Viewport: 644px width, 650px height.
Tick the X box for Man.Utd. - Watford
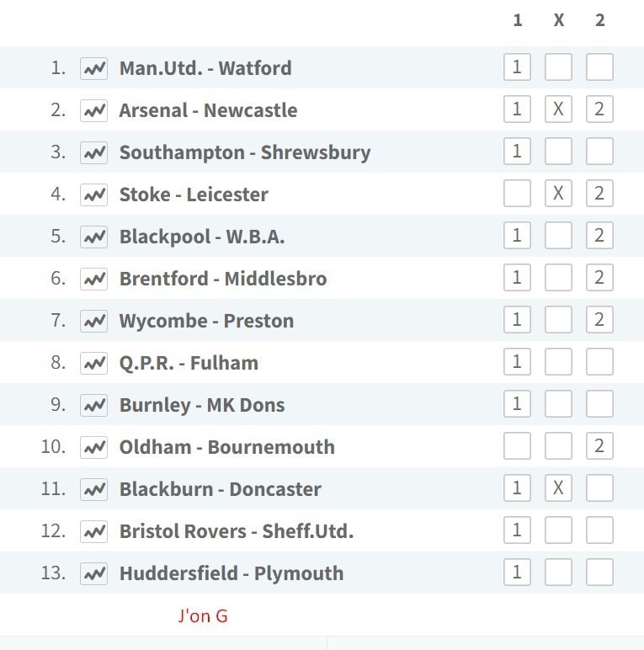coord(558,67)
